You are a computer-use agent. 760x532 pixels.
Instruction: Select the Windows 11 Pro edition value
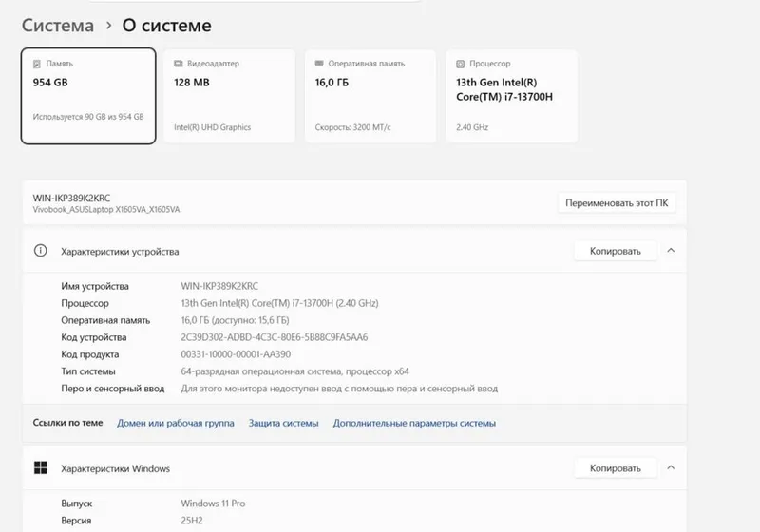pos(213,503)
